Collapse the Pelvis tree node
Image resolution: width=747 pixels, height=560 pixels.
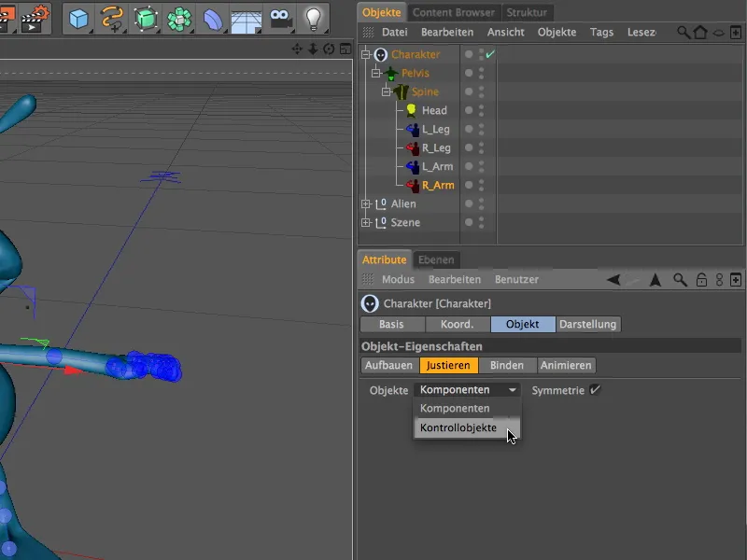[x=376, y=73]
